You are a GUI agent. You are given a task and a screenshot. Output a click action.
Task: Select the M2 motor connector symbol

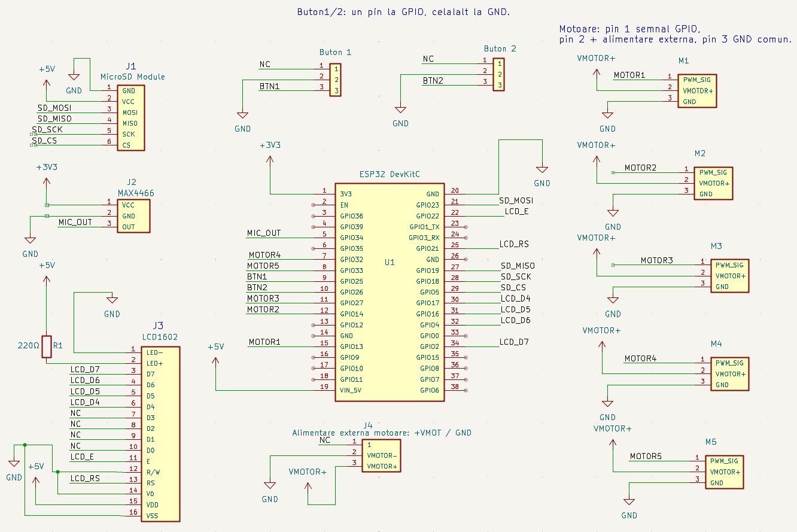click(713, 183)
